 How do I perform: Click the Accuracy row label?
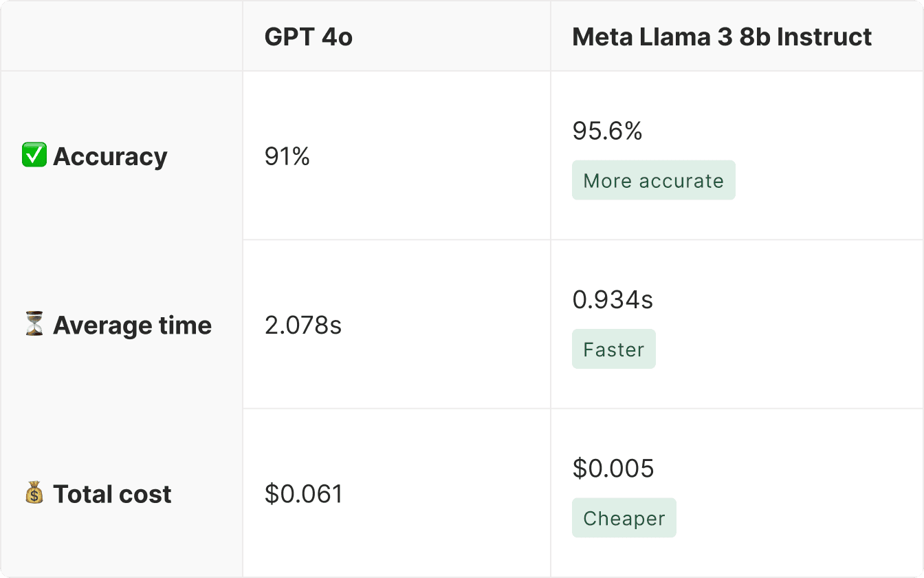pyautogui.click(x=110, y=156)
